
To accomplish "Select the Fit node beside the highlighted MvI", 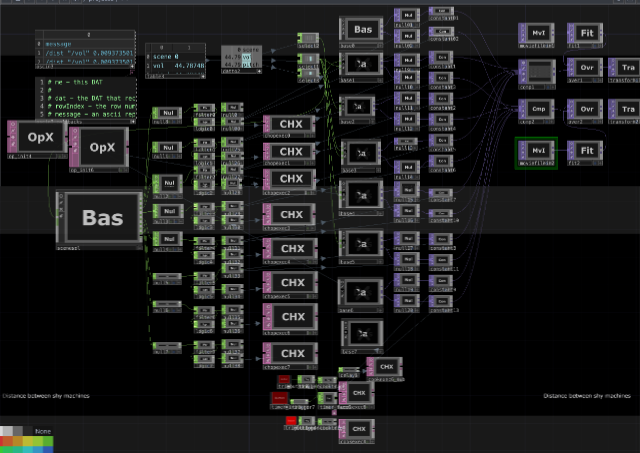I will click(x=587, y=151).
